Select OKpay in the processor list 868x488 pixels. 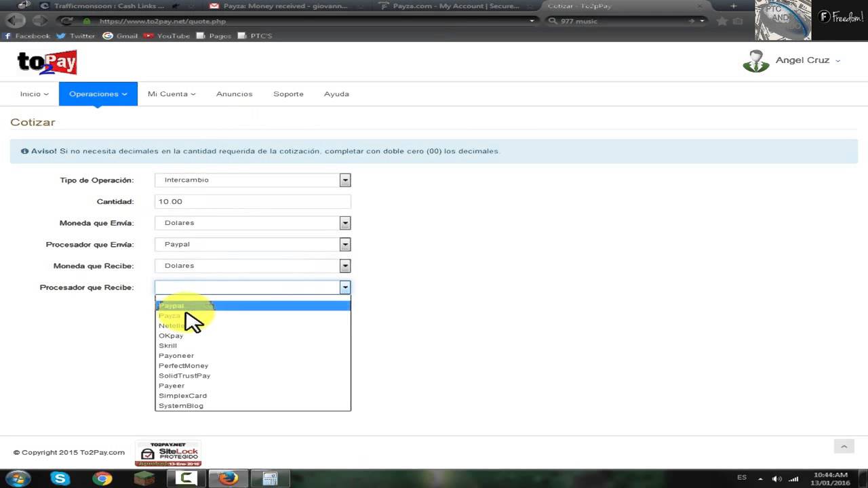coord(252,335)
